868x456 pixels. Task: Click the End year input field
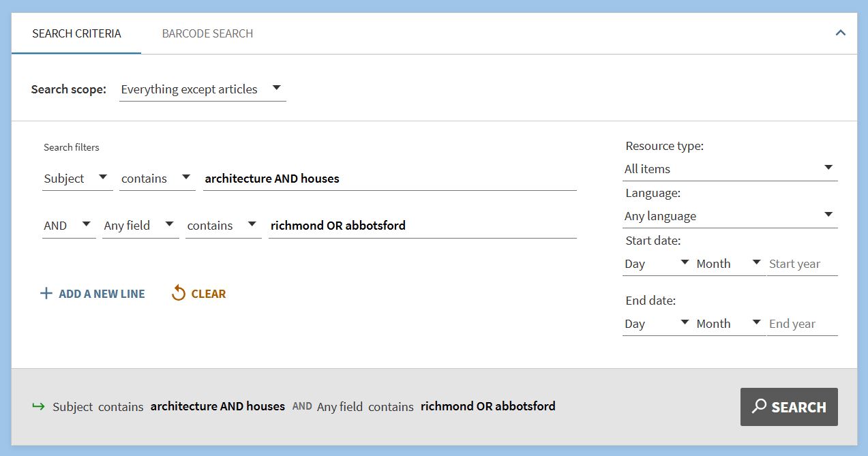[802, 324]
